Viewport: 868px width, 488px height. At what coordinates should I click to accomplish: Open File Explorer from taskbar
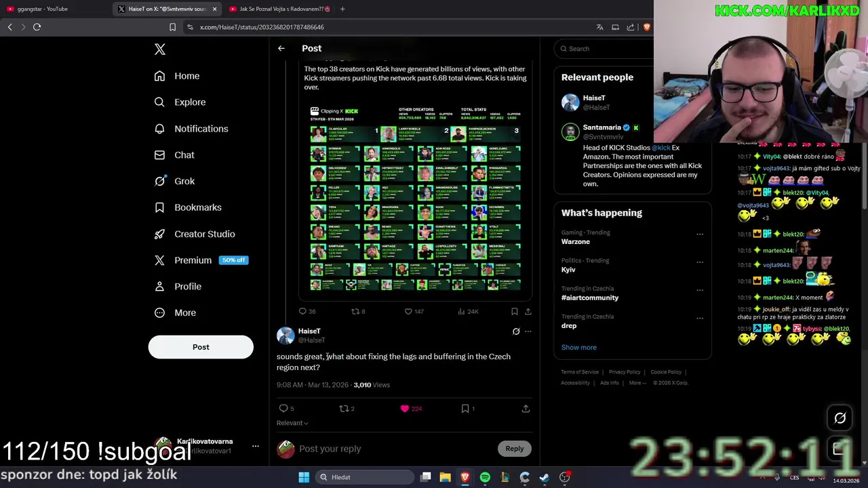(445, 477)
